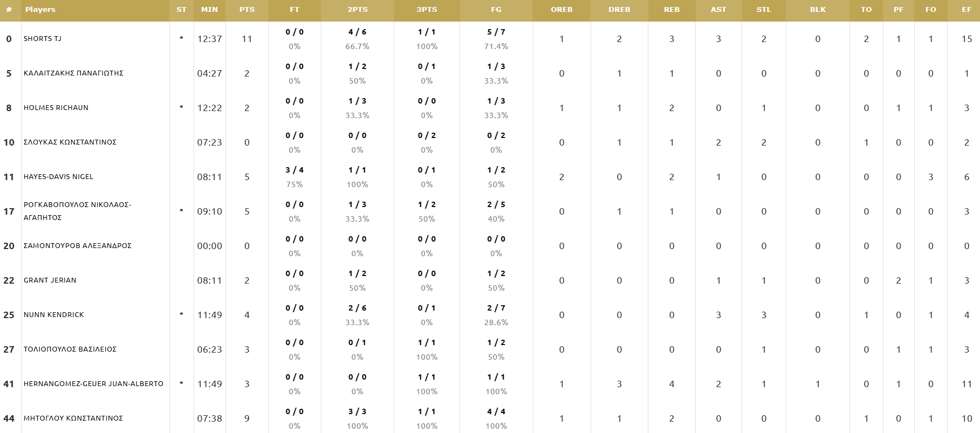Viewport: 980px width, 433px height.
Task: Click the EF column header
Action: 967,10
